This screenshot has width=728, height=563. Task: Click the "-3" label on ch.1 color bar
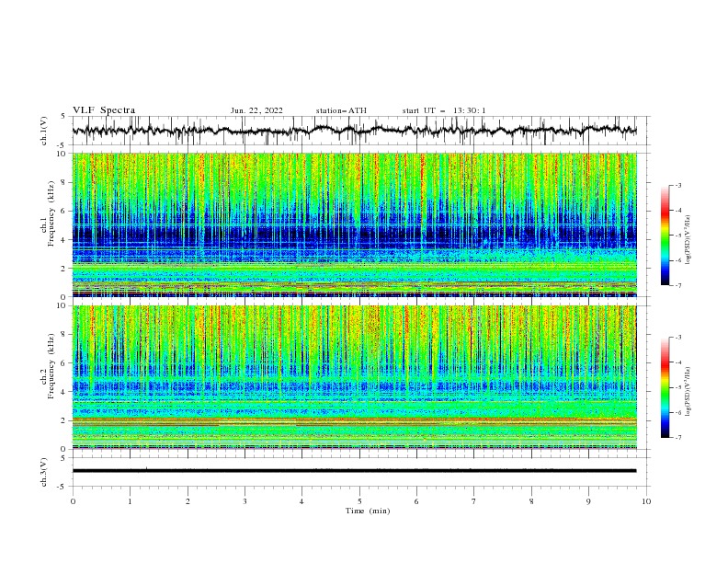(x=678, y=185)
